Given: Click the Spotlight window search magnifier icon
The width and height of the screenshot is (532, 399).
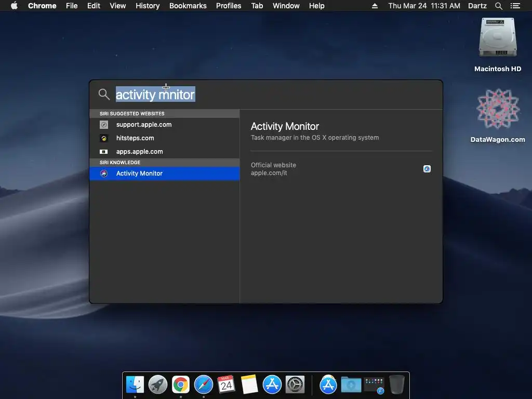Looking at the screenshot, I should 104,95.
